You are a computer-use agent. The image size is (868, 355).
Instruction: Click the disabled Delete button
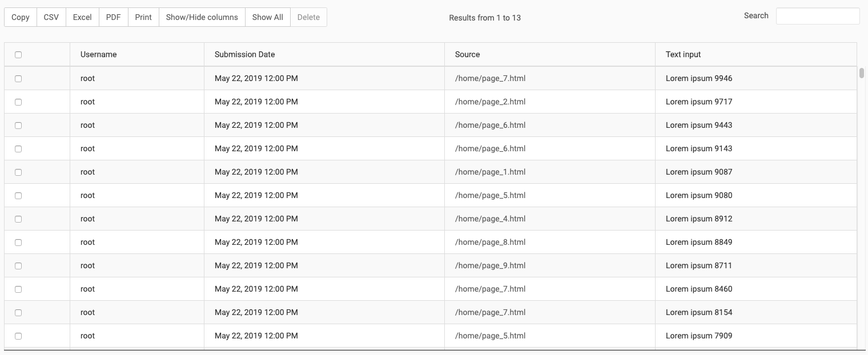pos(308,17)
